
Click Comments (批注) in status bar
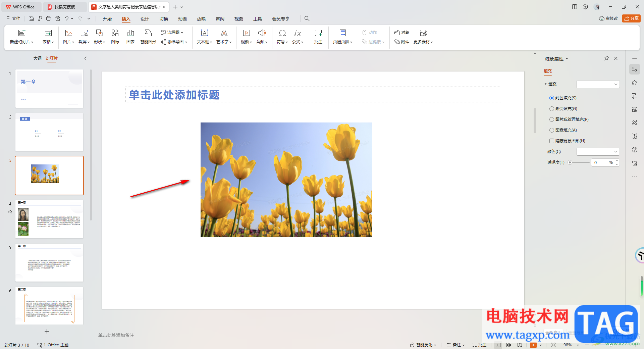click(x=479, y=345)
